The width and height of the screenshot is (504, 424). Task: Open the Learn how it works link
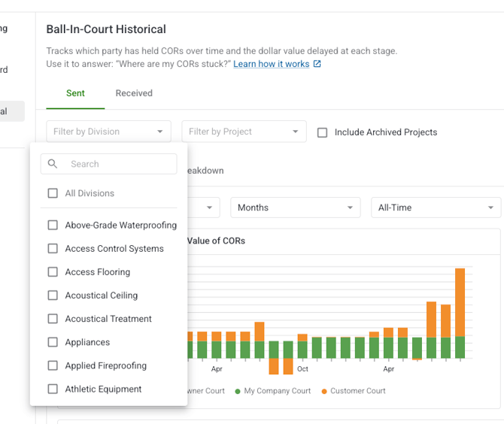point(272,64)
